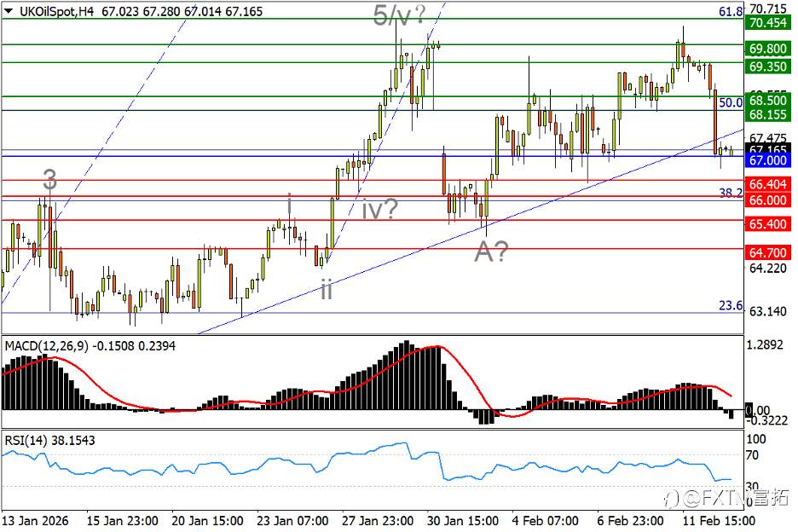Screen dimensions: 798x532
Task: Click the 11 Feb 15:00 time label
Action: click(x=718, y=521)
